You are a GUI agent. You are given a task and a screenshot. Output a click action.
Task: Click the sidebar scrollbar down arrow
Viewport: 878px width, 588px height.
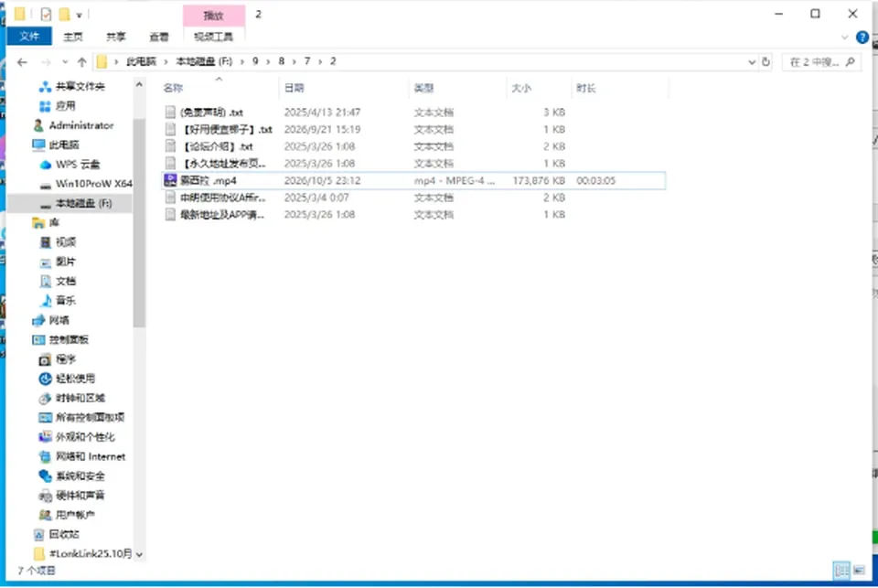pos(139,554)
